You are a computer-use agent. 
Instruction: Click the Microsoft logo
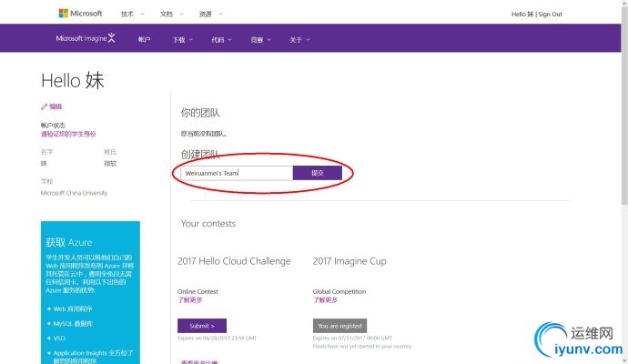(80, 14)
